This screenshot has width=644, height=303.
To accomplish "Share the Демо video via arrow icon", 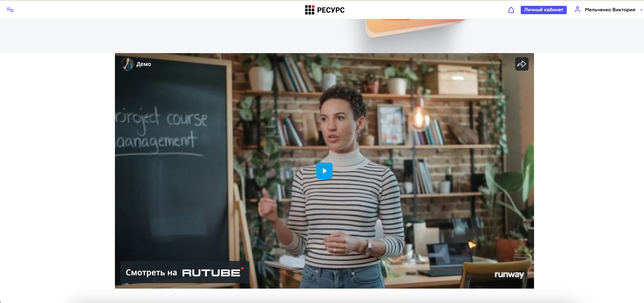I will tap(521, 64).
